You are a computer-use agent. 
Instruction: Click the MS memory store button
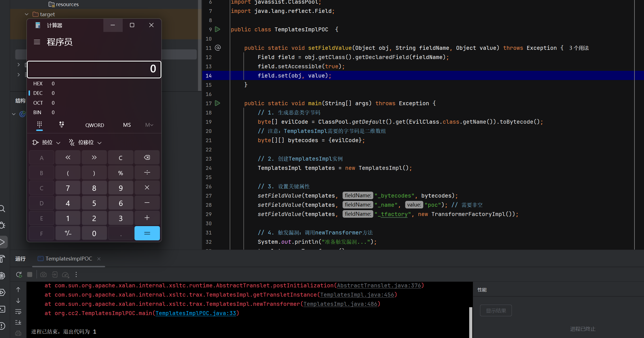click(x=127, y=125)
